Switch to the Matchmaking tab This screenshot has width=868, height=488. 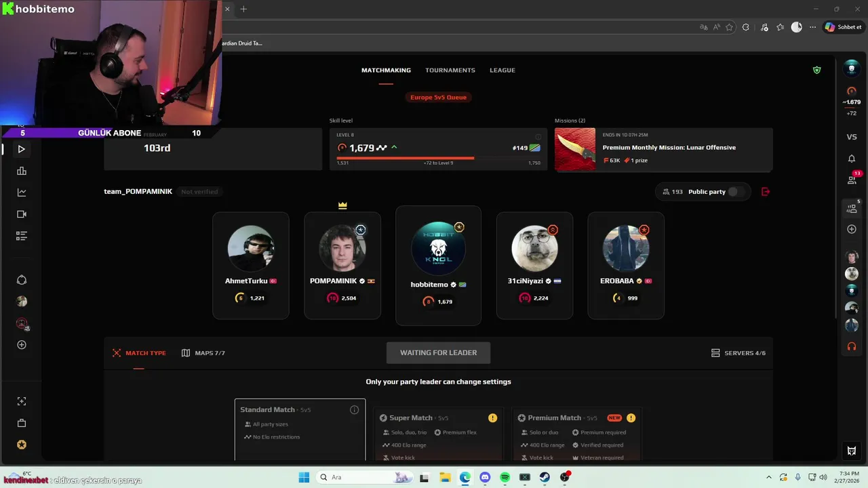pos(386,70)
